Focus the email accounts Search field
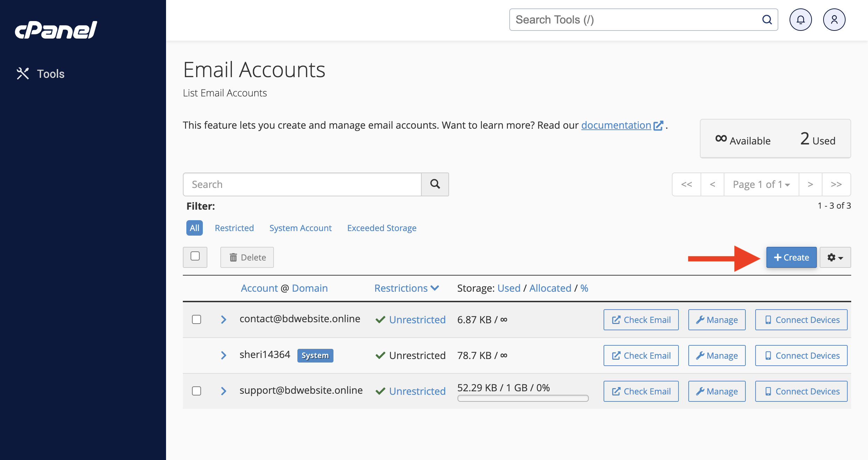The height and width of the screenshot is (460, 868). point(302,184)
